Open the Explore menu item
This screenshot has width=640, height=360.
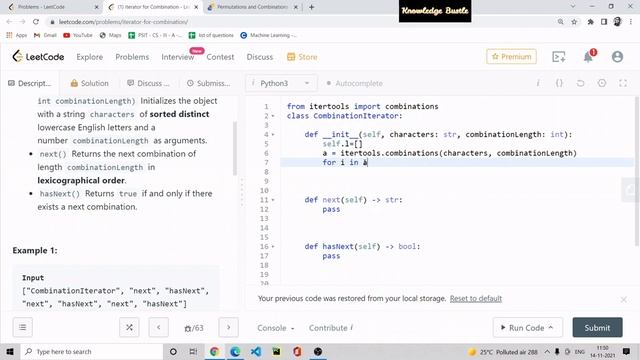[x=89, y=57]
